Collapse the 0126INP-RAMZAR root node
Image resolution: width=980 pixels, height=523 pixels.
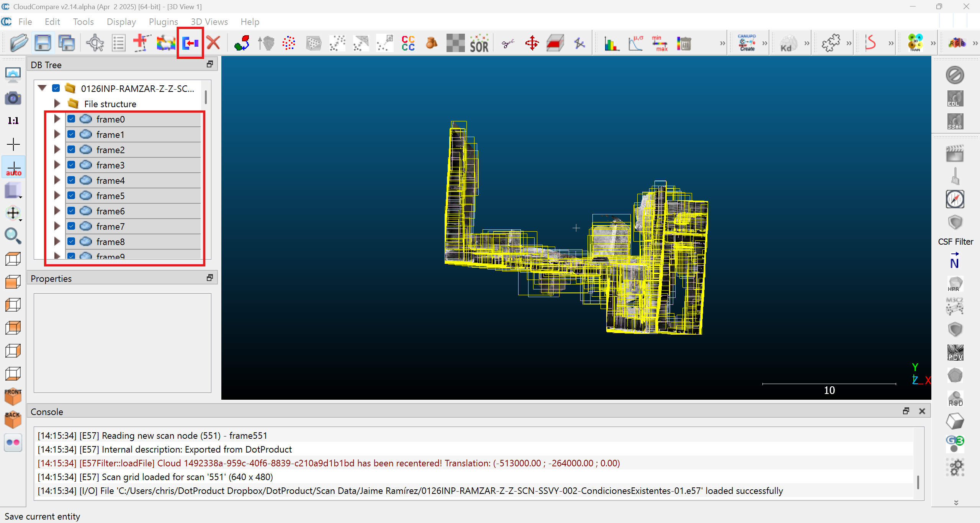pyautogui.click(x=42, y=88)
